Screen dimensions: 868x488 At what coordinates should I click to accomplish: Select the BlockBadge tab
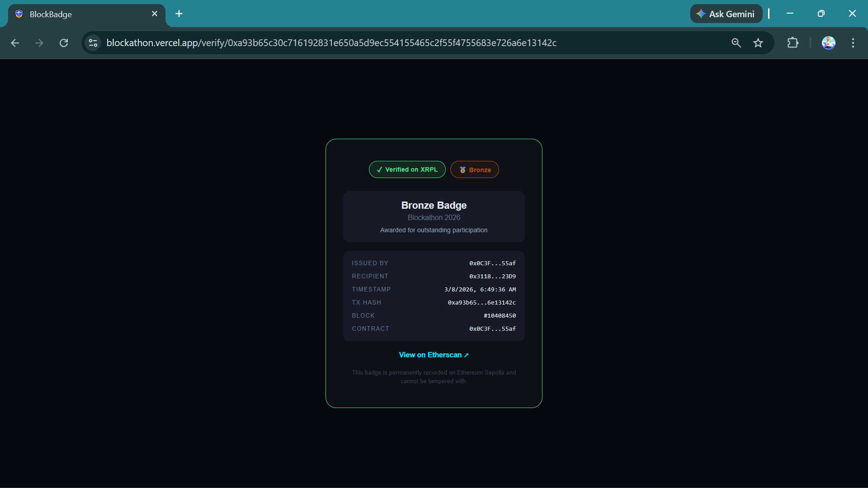pyautogui.click(x=81, y=14)
